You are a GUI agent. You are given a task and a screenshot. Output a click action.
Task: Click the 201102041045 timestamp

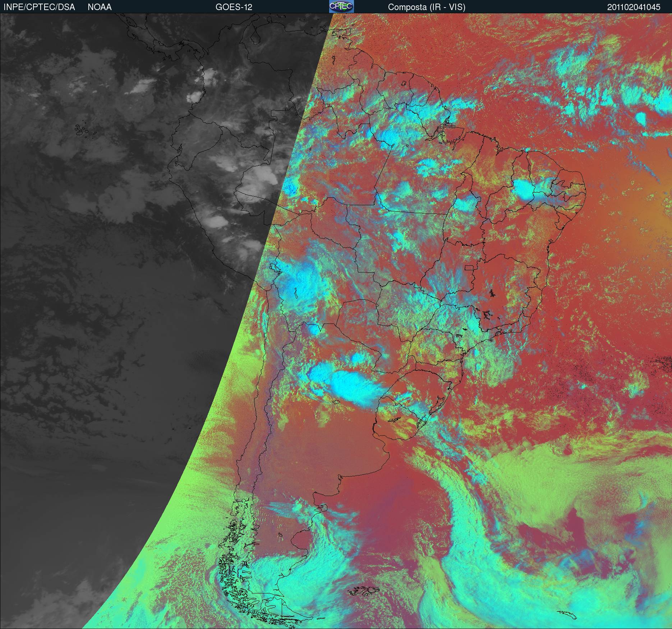(634, 7)
